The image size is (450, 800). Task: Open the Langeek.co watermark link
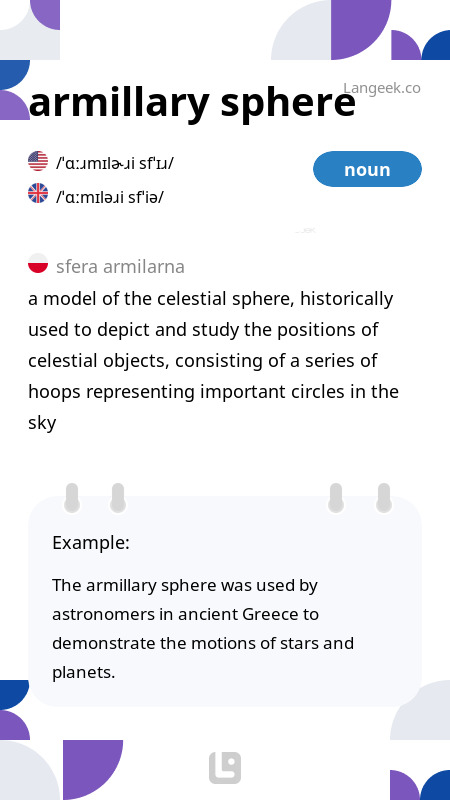click(x=382, y=88)
